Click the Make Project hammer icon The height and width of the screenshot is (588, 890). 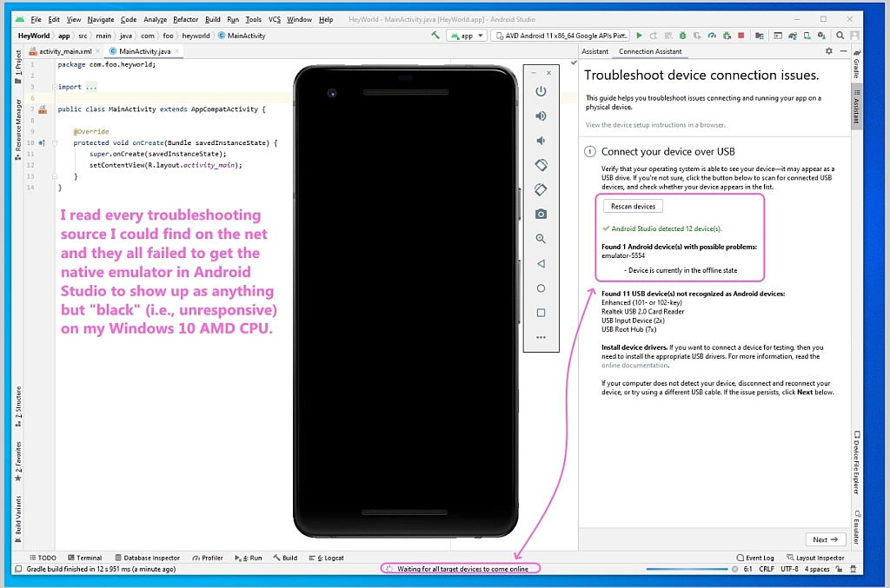click(x=435, y=35)
